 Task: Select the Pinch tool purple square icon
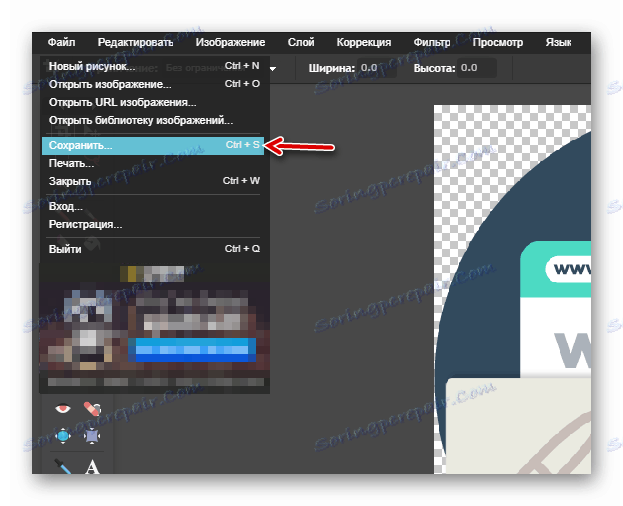(92, 436)
